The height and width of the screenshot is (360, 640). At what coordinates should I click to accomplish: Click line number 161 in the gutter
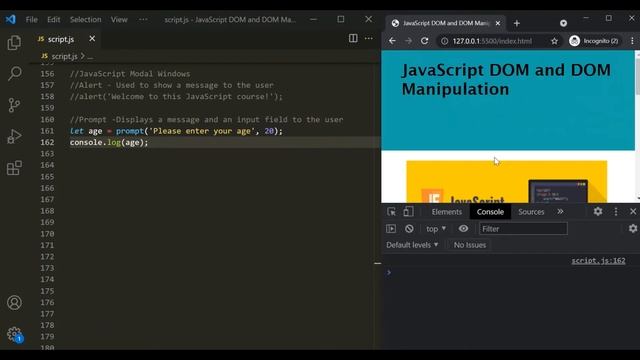pos(47,131)
